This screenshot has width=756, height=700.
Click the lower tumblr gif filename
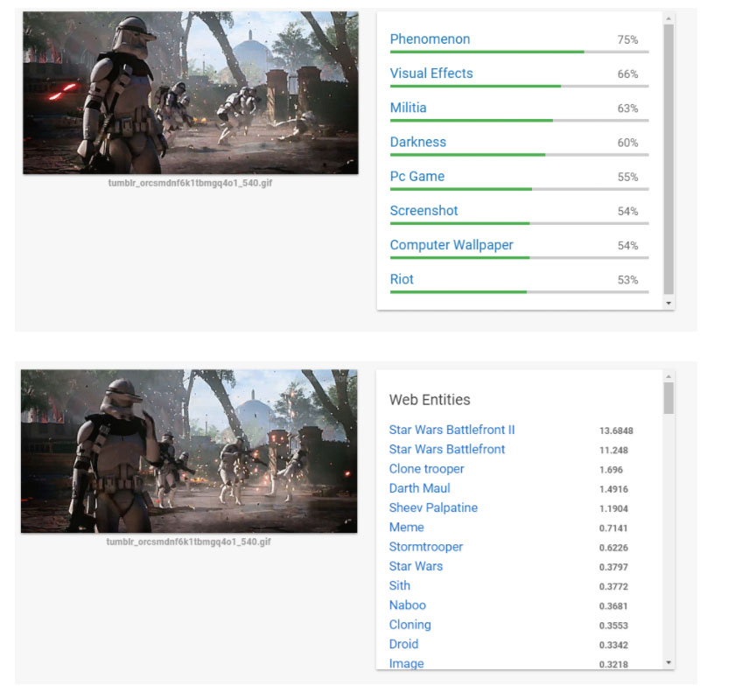188,542
